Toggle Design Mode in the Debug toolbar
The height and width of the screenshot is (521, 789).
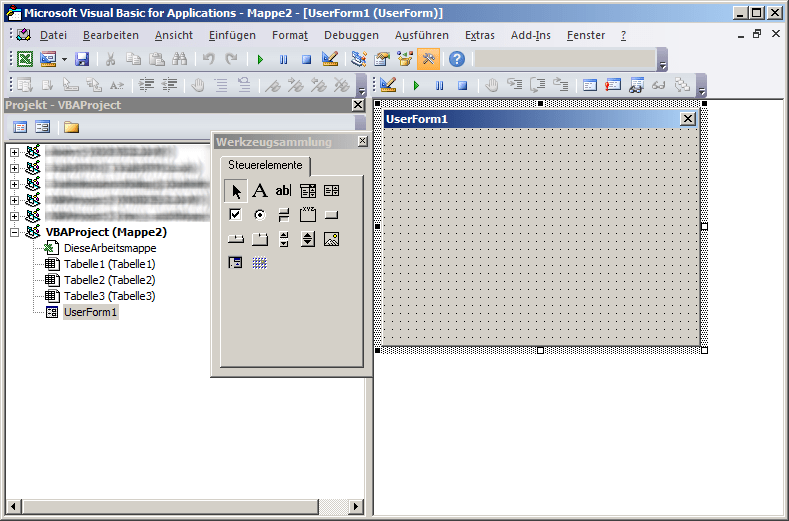click(388, 85)
